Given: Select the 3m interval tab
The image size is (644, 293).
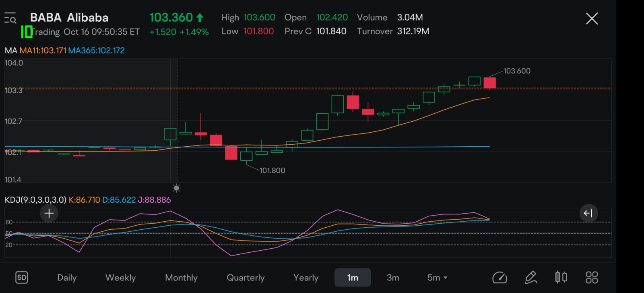Looking at the screenshot, I should point(393,278).
